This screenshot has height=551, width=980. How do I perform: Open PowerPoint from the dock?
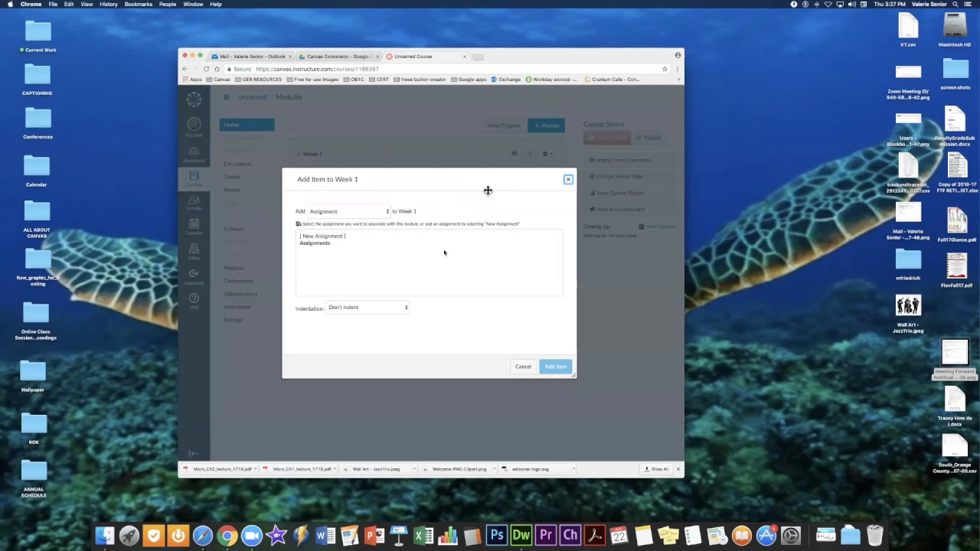(x=374, y=536)
